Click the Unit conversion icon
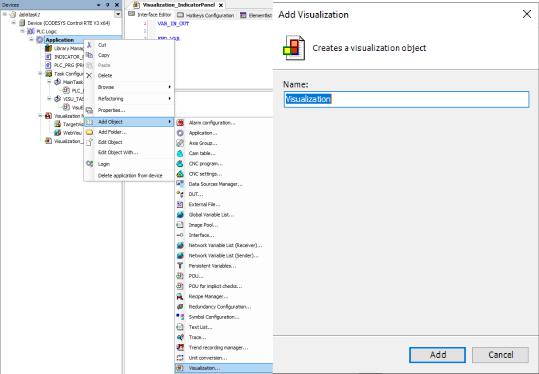 click(180, 358)
